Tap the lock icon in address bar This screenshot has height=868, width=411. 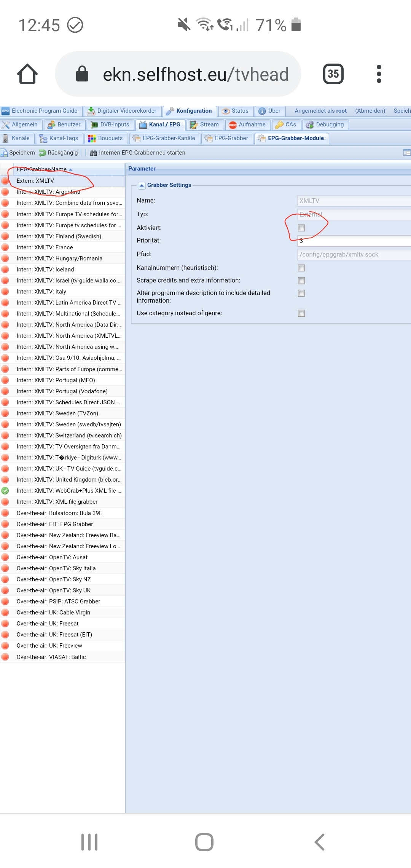pos(82,73)
